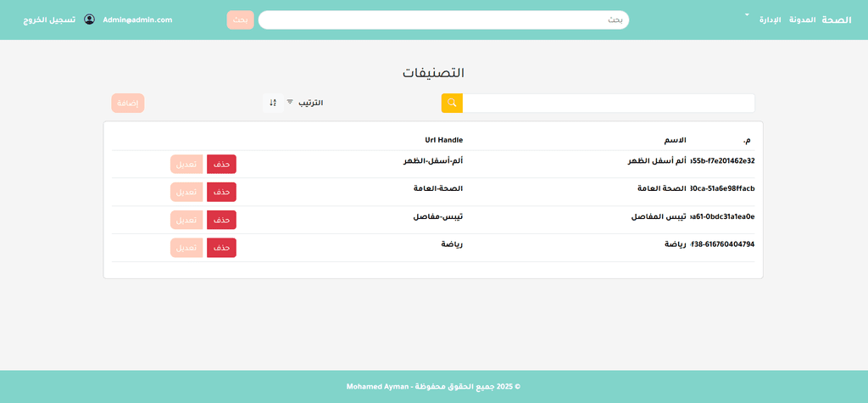The height and width of the screenshot is (403, 868).
Task: Delete the الصحة العامة category
Action: point(221,192)
